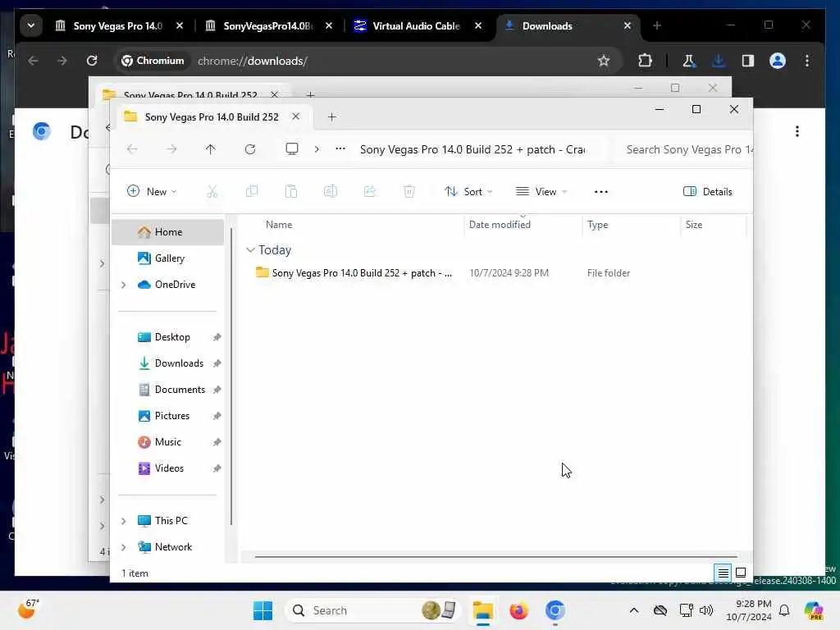Screen dimensions: 840x630
Task: Click the Rename icon in Explorer toolbar
Action: [331, 191]
